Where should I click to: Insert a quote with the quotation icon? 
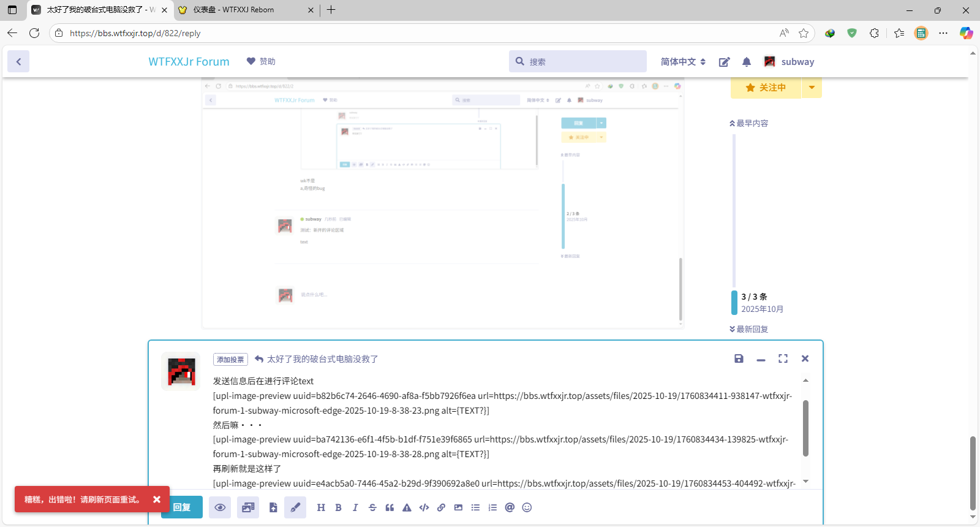click(x=390, y=507)
